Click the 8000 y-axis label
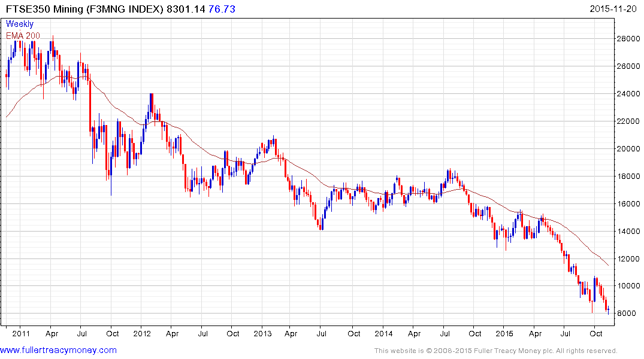 pyautogui.click(x=627, y=313)
